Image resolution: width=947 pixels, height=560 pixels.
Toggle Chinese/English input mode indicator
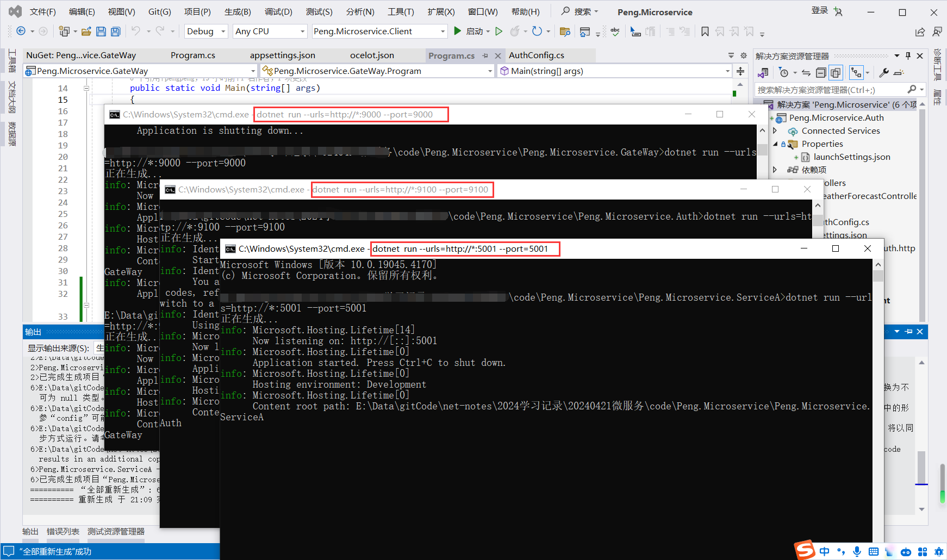click(825, 551)
